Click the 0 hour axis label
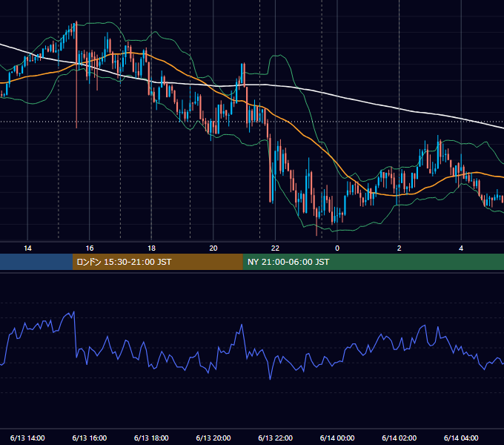This screenshot has width=504, height=445. point(337,248)
